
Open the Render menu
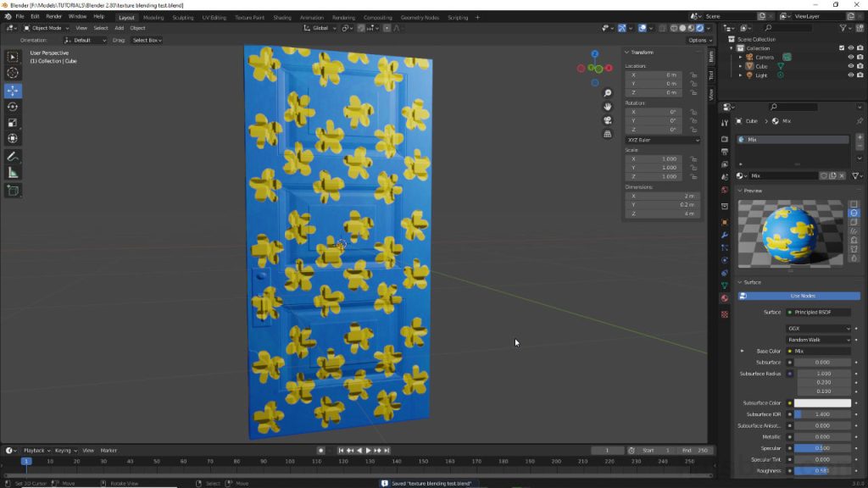click(53, 16)
